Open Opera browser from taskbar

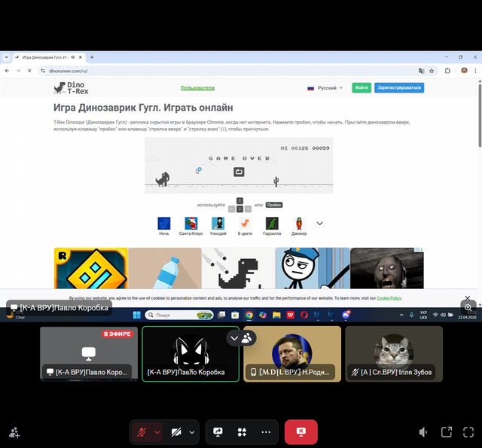(x=304, y=315)
